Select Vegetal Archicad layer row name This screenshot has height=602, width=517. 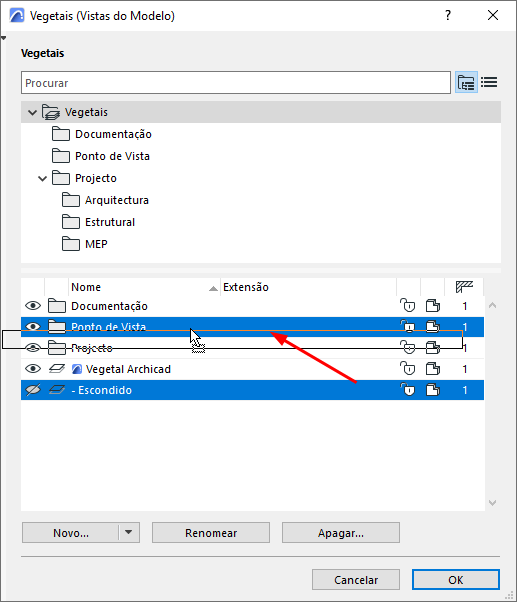tap(128, 369)
